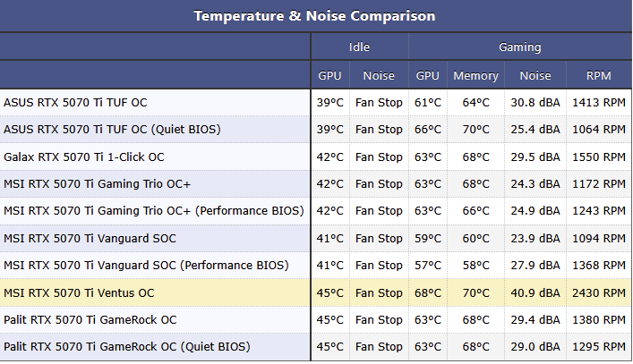Viewport: 633px width, 364px height.
Task: Click the Memory column header
Action: 475,75
